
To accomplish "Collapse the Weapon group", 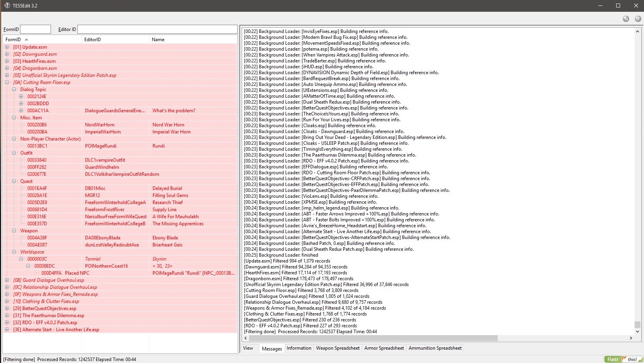I will click(14, 231).
